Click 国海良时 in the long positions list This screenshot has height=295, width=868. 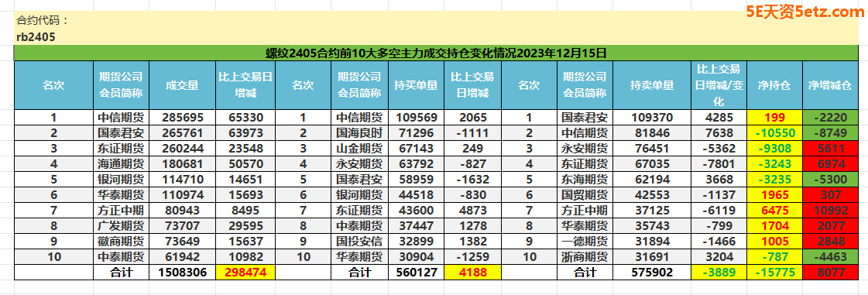tap(359, 133)
